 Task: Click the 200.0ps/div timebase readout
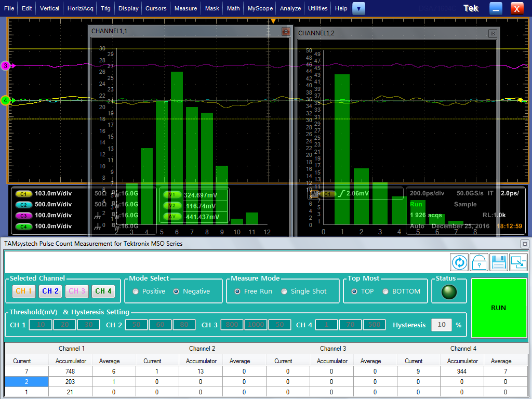(x=427, y=193)
